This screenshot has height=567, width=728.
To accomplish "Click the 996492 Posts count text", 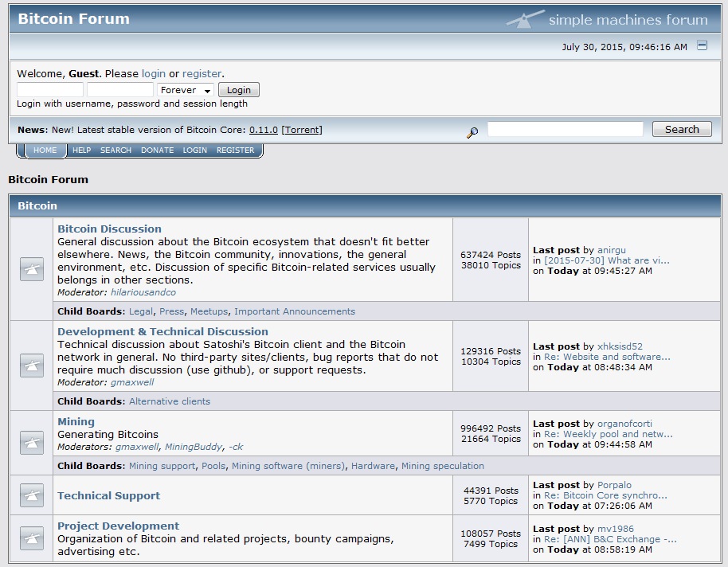I will 491,428.
